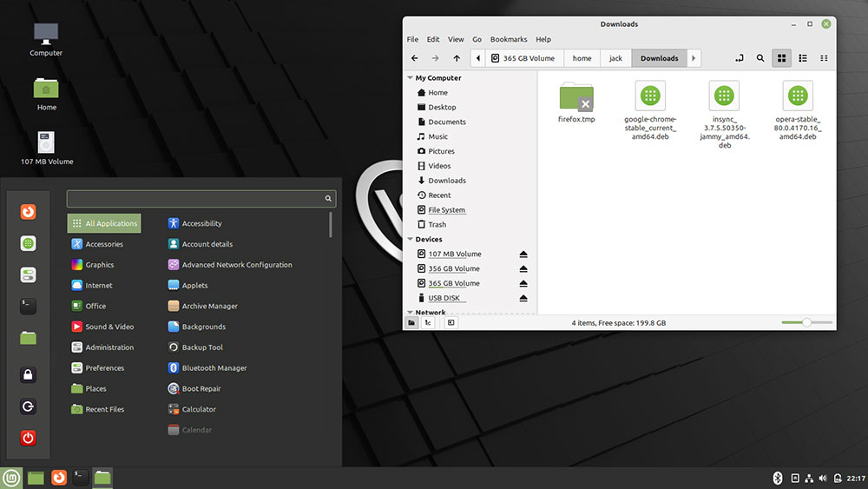Select the Sound & Video category
This screenshot has width=868, height=489.
click(x=109, y=327)
